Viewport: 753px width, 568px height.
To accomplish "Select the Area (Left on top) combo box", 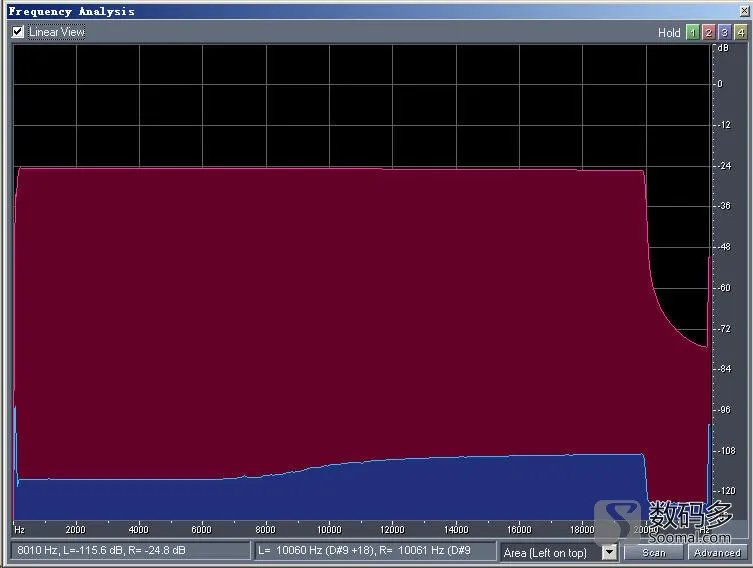I will [559, 552].
